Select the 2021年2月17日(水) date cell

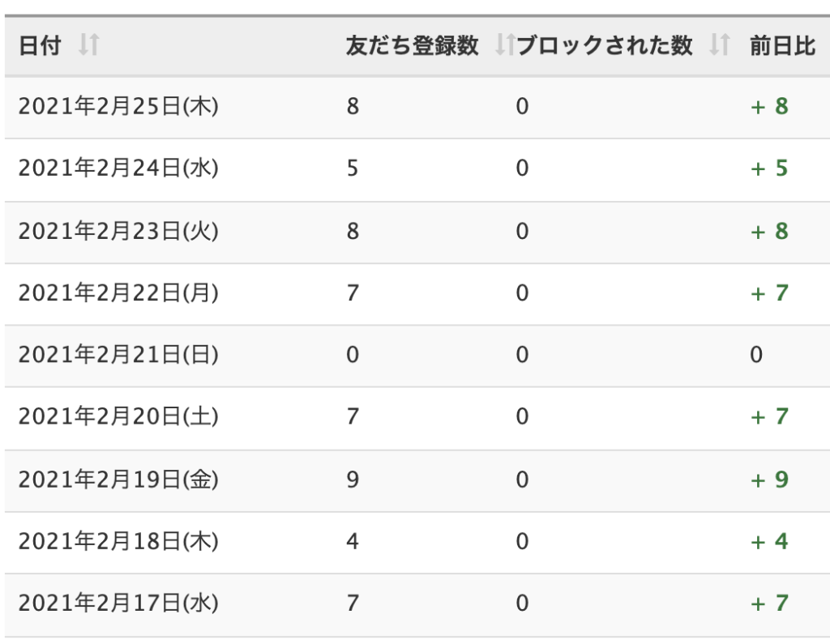point(118,603)
